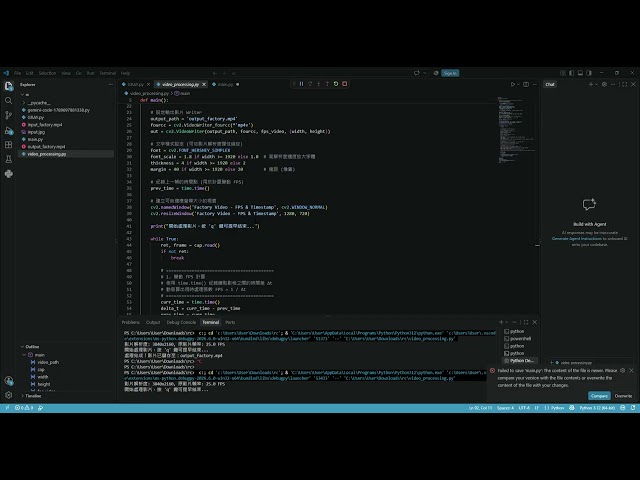Open the Manage gear in activity bar
The height and width of the screenshot is (480, 640).
[9, 395]
